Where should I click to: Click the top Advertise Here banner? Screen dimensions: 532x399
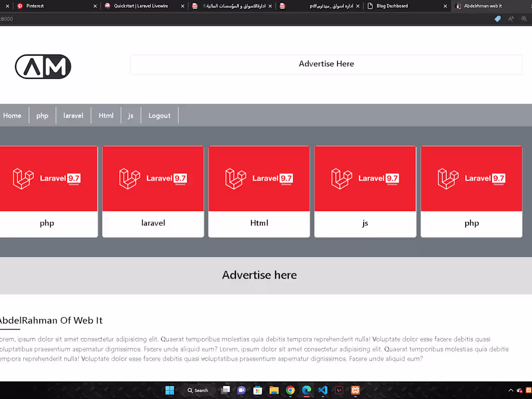tap(326, 64)
